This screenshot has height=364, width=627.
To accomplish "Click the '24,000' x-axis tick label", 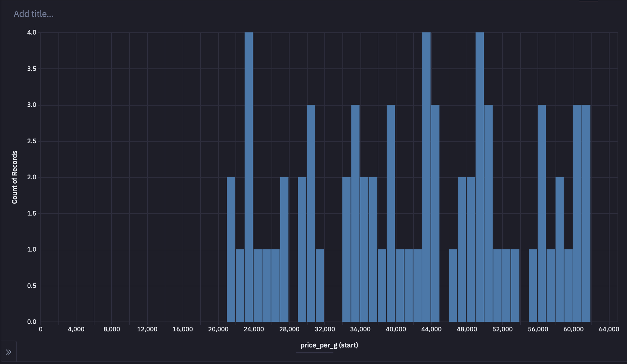I will pos(254,329).
